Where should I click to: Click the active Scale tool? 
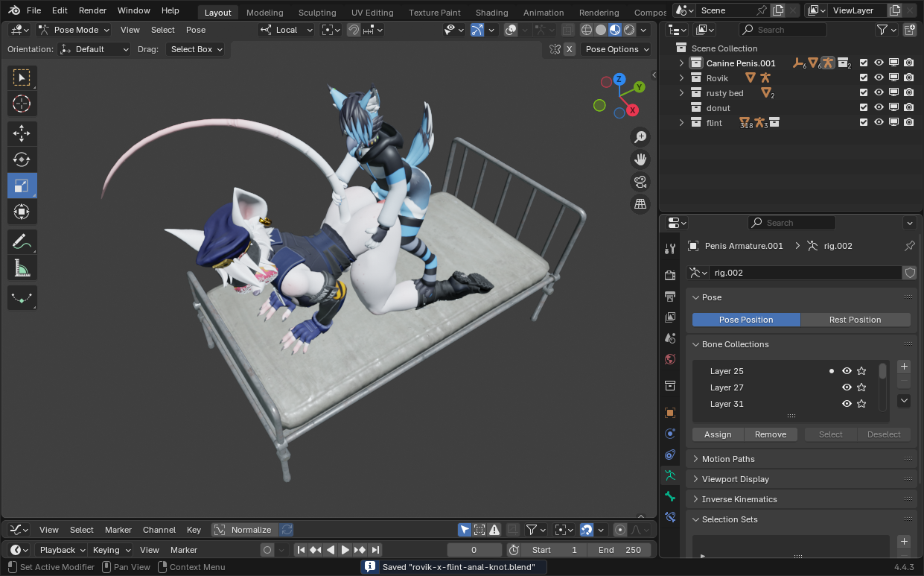[22, 186]
